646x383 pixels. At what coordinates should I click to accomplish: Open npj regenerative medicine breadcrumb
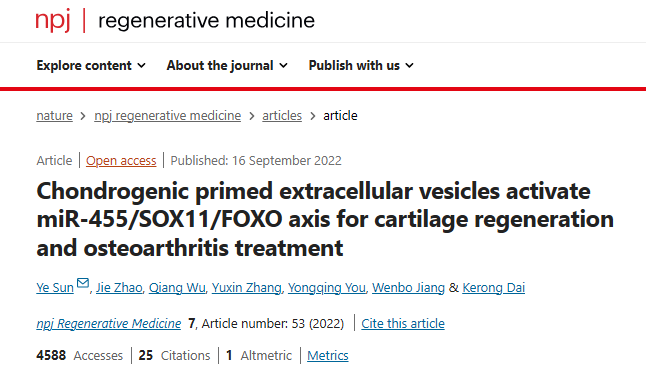point(167,116)
